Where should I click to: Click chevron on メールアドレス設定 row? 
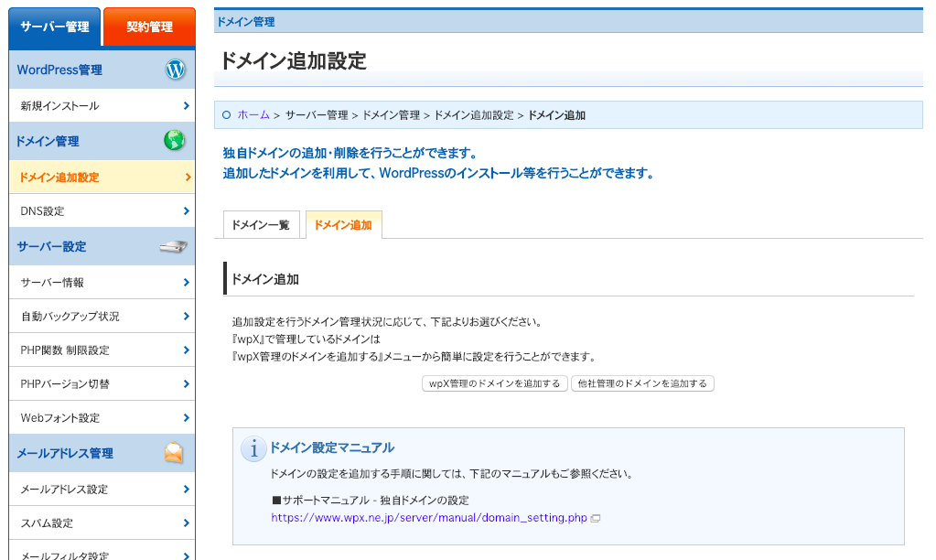click(x=187, y=489)
